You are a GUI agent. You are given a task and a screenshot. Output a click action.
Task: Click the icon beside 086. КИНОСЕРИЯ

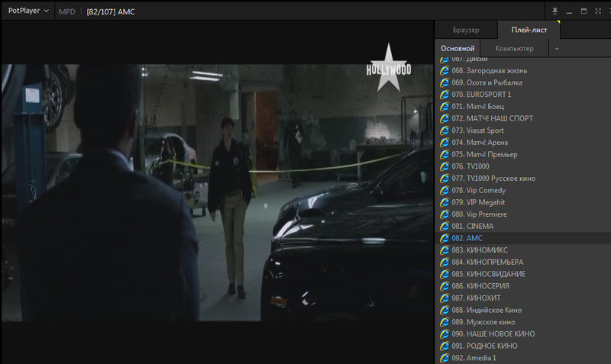[445, 286]
